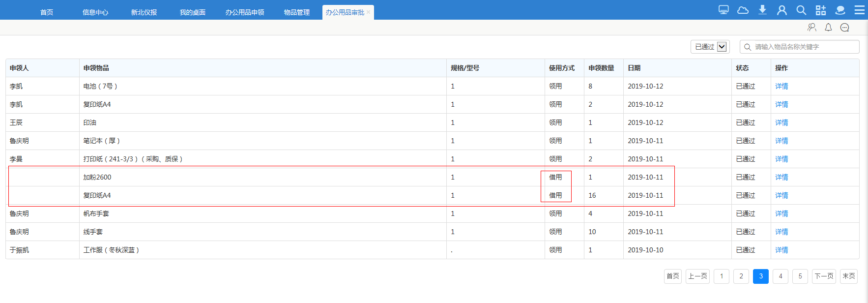Switch to the 办公用品申领 tab

pyautogui.click(x=245, y=12)
